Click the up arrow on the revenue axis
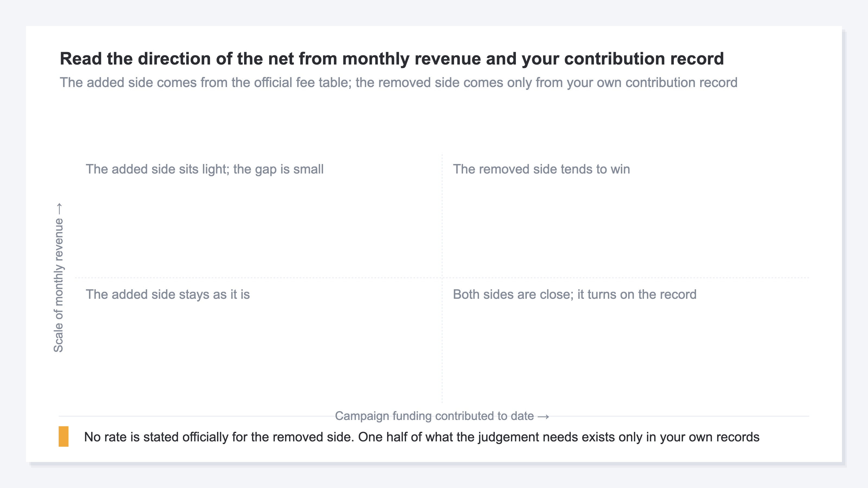Image resolution: width=868 pixels, height=488 pixels. 59,208
